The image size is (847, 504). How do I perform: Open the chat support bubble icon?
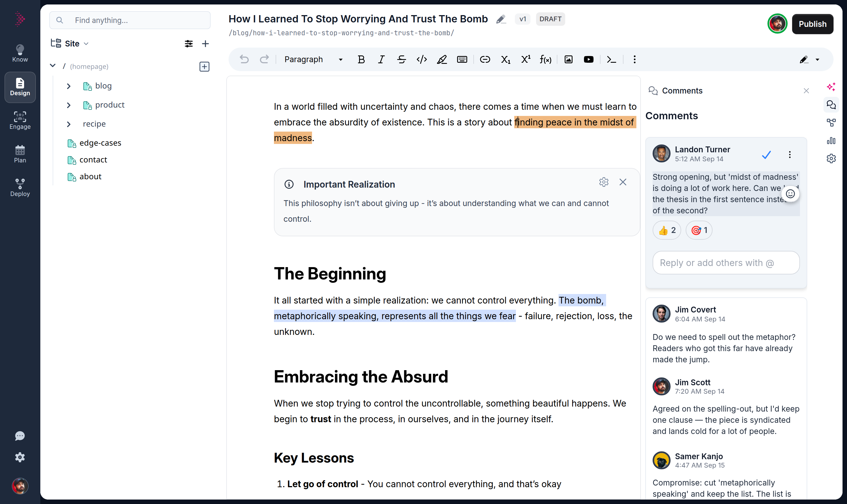(x=20, y=436)
